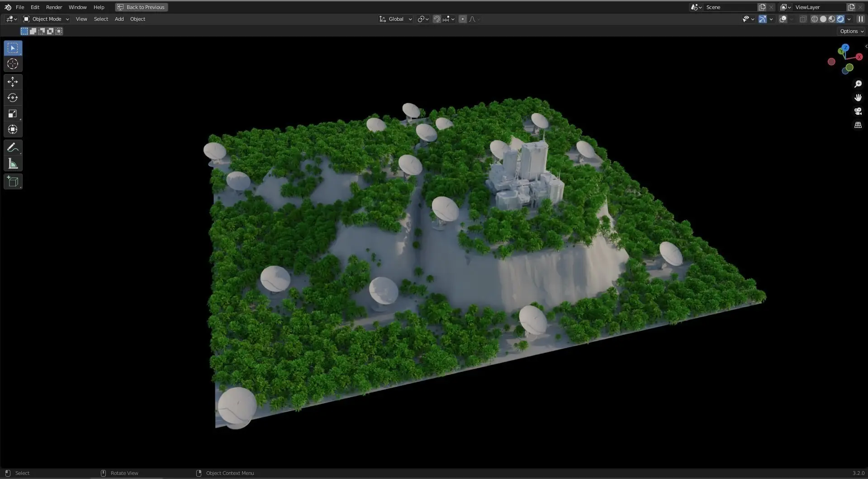Toggle viewport gizmos display
This screenshot has height=479, width=868.
click(762, 19)
